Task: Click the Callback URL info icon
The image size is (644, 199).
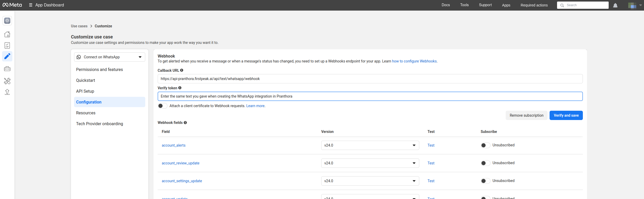Action: [x=182, y=70]
